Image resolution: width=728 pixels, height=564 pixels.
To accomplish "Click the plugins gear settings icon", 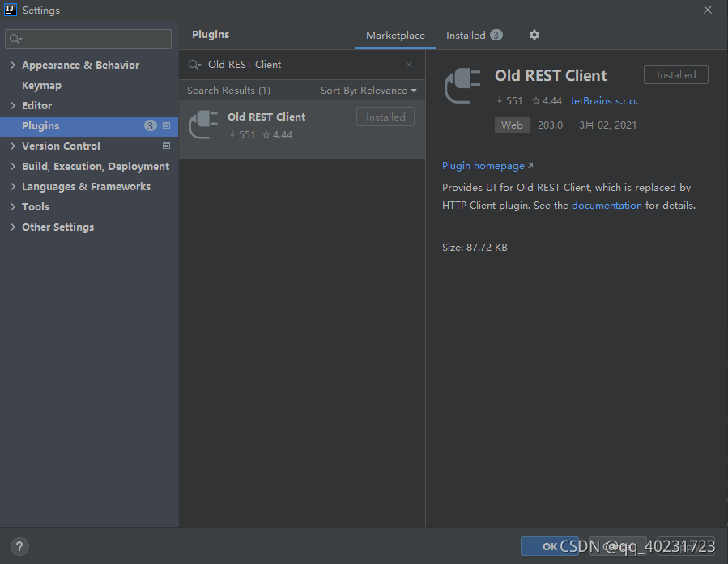I will tap(534, 35).
